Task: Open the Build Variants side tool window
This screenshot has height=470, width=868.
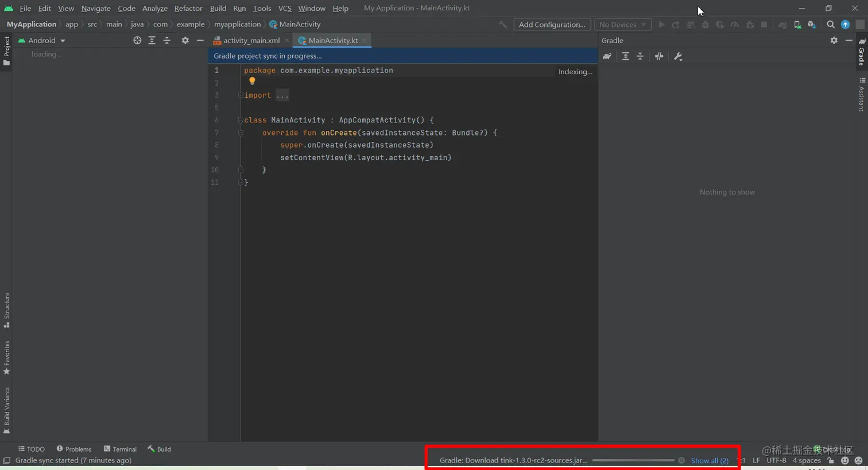Action: click(x=6, y=410)
